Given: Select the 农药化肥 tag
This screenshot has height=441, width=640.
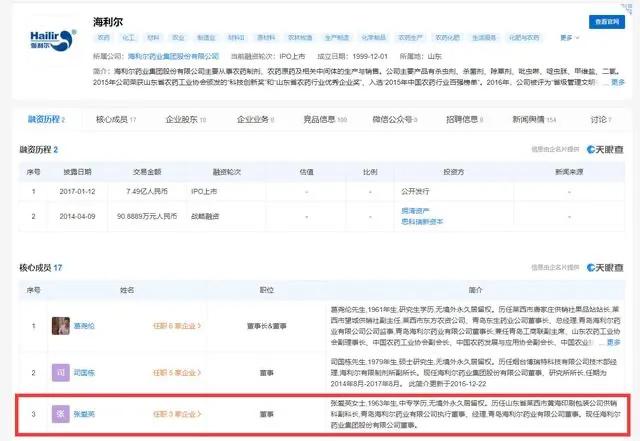Looking at the screenshot, I should click(x=447, y=38).
